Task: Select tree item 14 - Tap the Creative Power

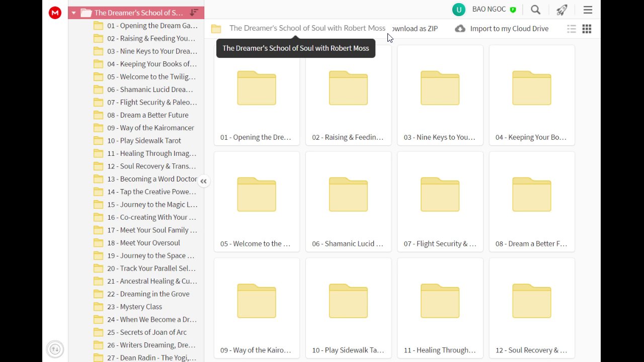Action: [145, 192]
